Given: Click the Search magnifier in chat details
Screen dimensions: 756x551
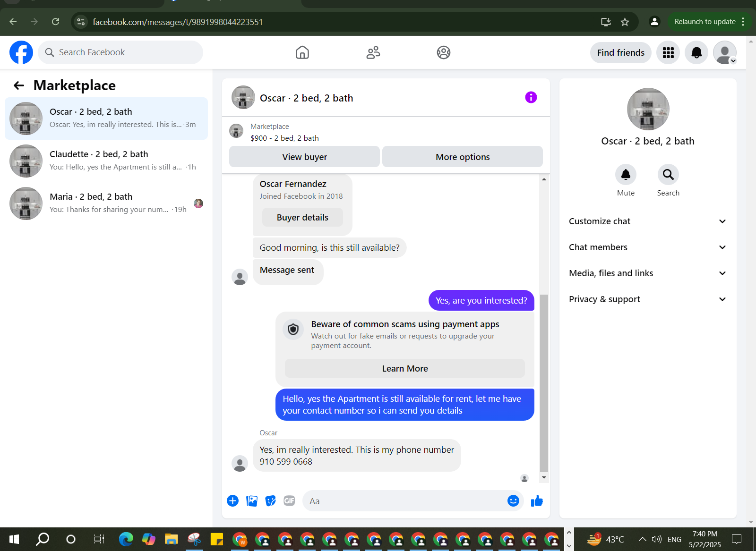Looking at the screenshot, I should tap(668, 175).
